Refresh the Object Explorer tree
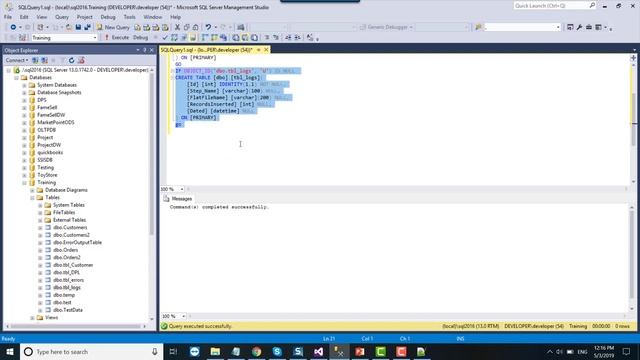This screenshot has width=640, height=360. [71, 60]
